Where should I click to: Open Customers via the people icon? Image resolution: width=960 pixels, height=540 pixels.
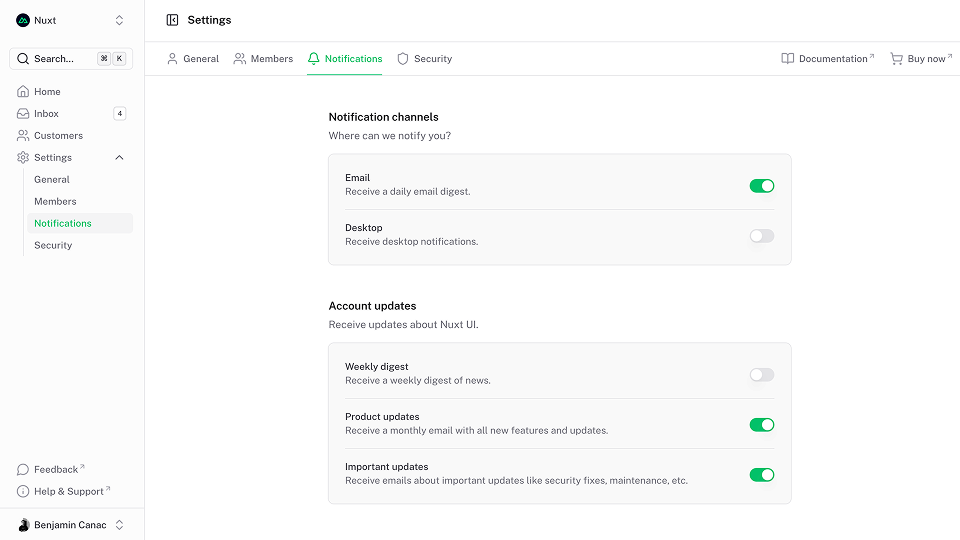pyautogui.click(x=23, y=136)
